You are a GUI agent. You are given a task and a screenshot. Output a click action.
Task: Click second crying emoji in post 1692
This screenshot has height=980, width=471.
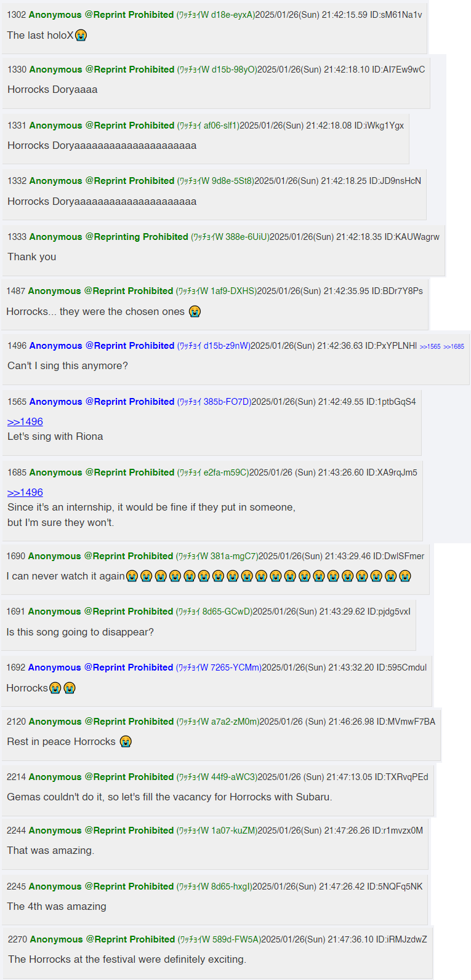(70, 688)
